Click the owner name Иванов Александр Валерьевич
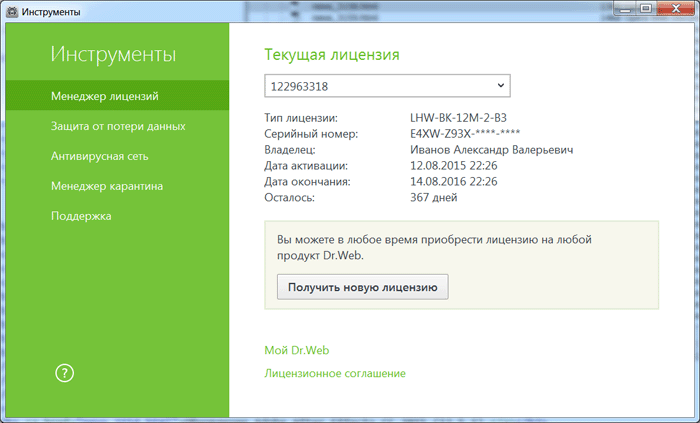The height and width of the screenshot is (423, 700). (492, 149)
